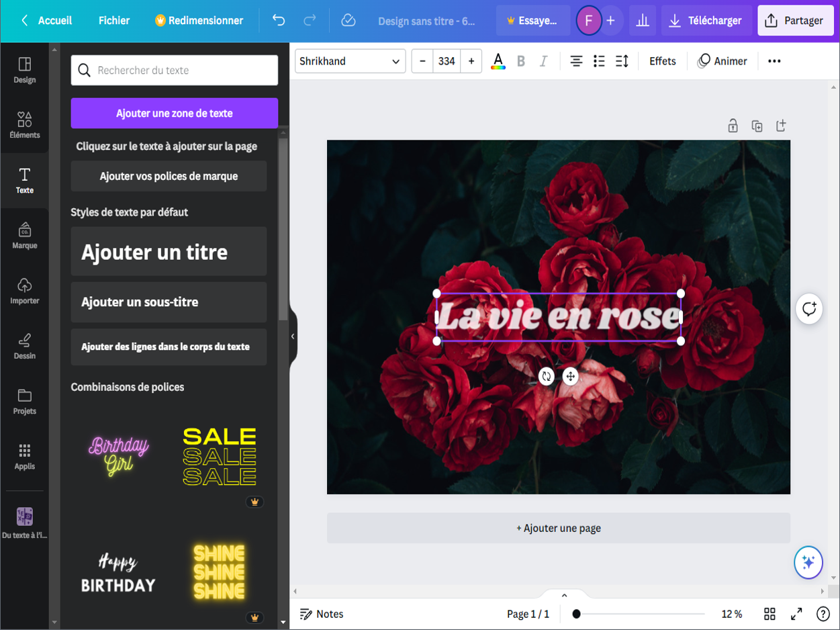The image size is (840, 630).
Task: Toggle italic text formatting
Action: tap(544, 61)
